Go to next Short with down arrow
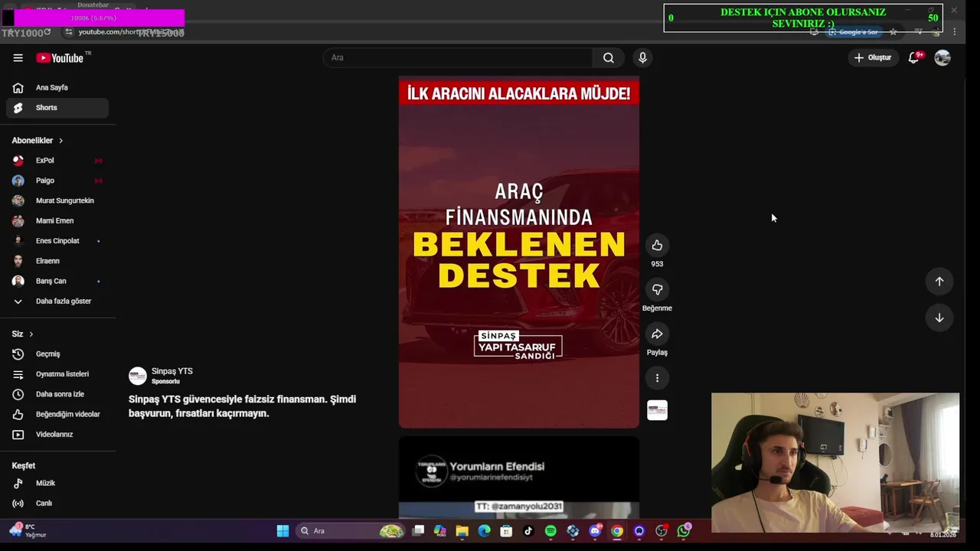Image resolution: width=980 pixels, height=551 pixels. coord(939,318)
